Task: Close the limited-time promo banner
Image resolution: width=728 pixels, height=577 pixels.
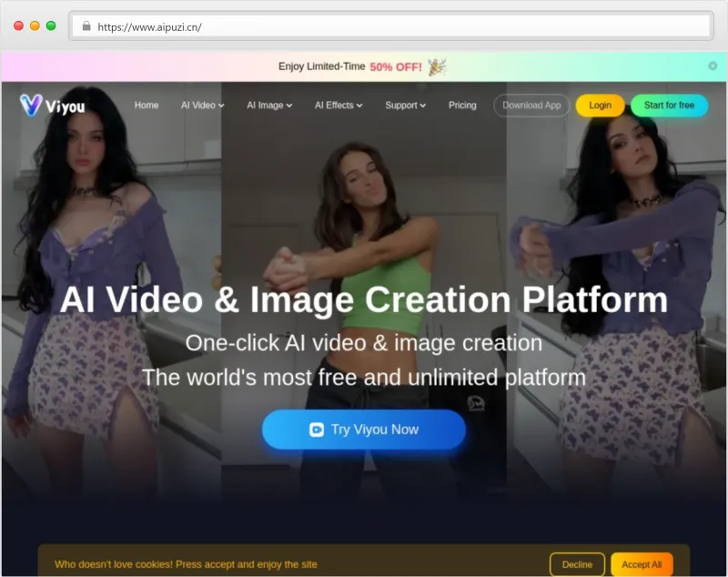Action: (x=713, y=66)
